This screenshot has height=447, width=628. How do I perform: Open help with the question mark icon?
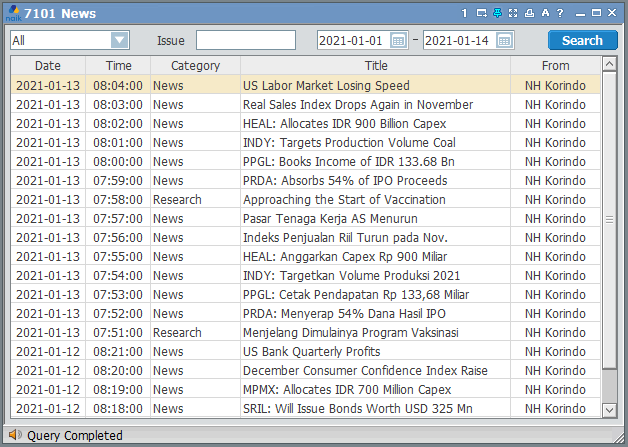(x=560, y=13)
